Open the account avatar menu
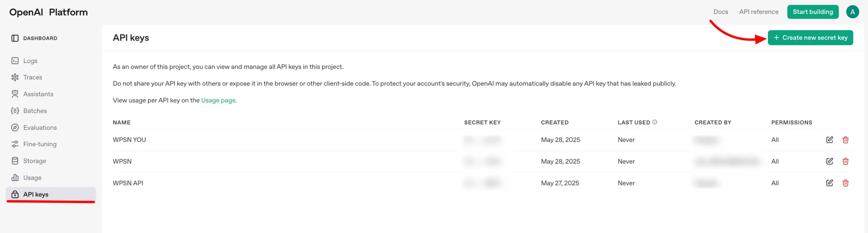868x233 pixels. 852,12
